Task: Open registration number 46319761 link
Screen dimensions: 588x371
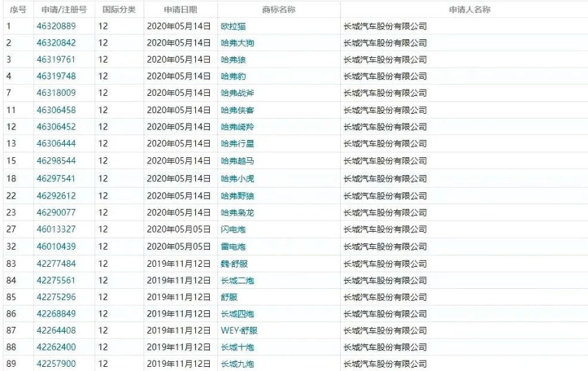Action: (x=55, y=59)
